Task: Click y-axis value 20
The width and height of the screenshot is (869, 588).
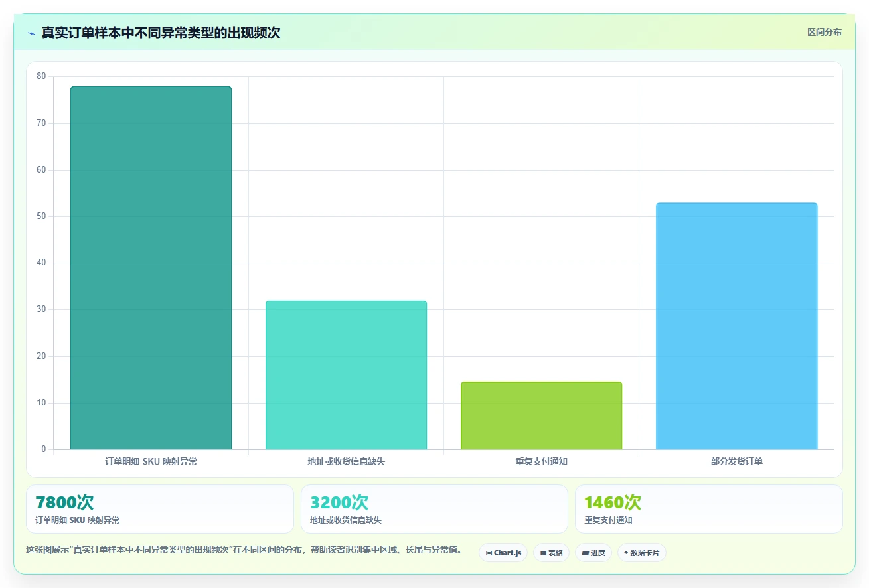Action: [x=41, y=356]
